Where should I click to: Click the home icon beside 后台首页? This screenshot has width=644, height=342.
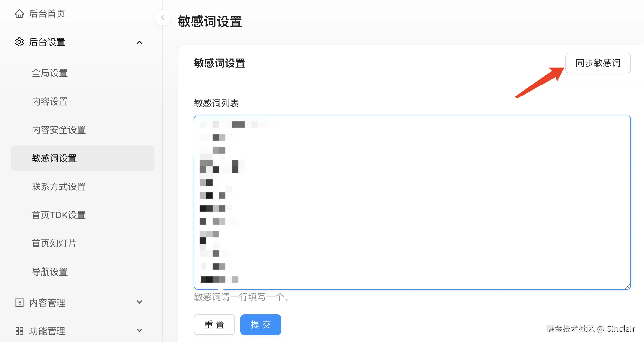tap(19, 14)
